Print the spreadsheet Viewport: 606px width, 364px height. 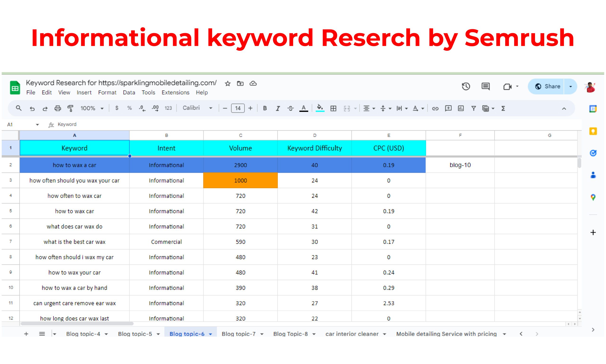point(58,108)
